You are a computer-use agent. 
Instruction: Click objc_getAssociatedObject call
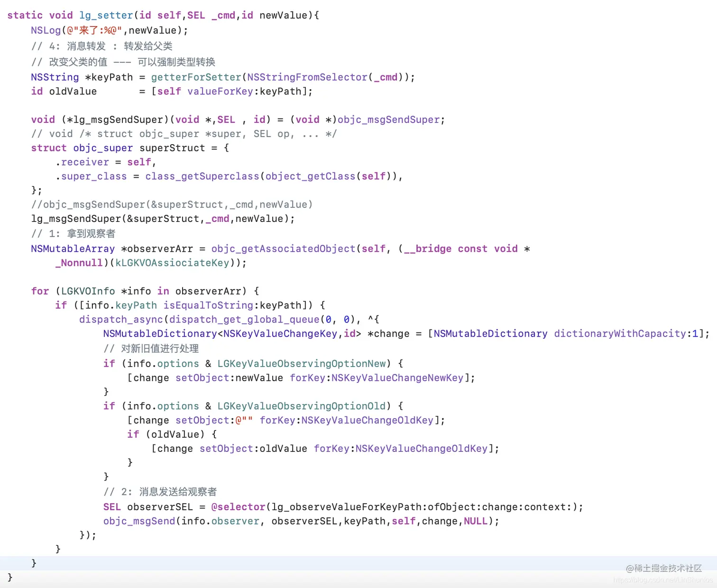283,248
